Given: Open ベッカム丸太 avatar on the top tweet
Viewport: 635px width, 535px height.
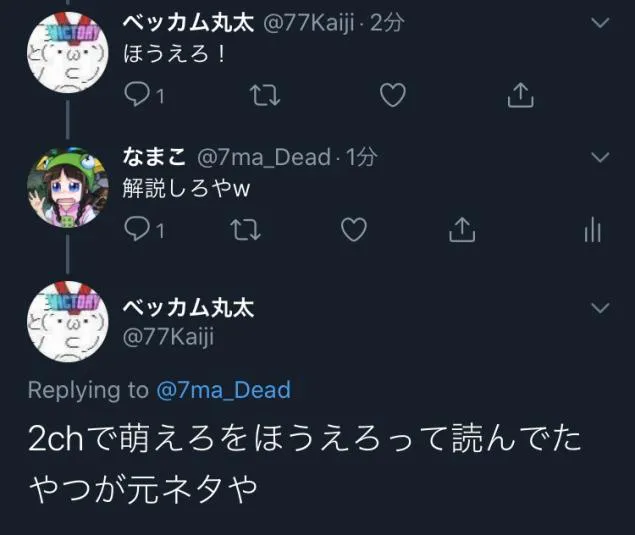Looking at the screenshot, I should 68,53.
